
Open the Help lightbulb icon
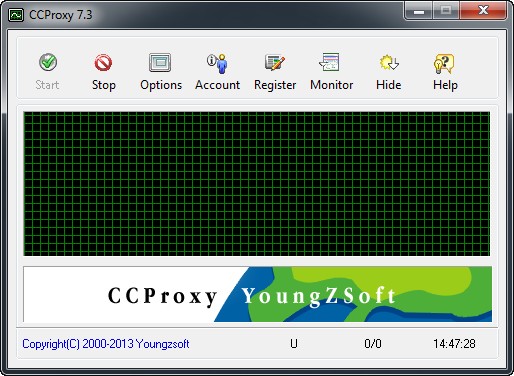click(444, 63)
